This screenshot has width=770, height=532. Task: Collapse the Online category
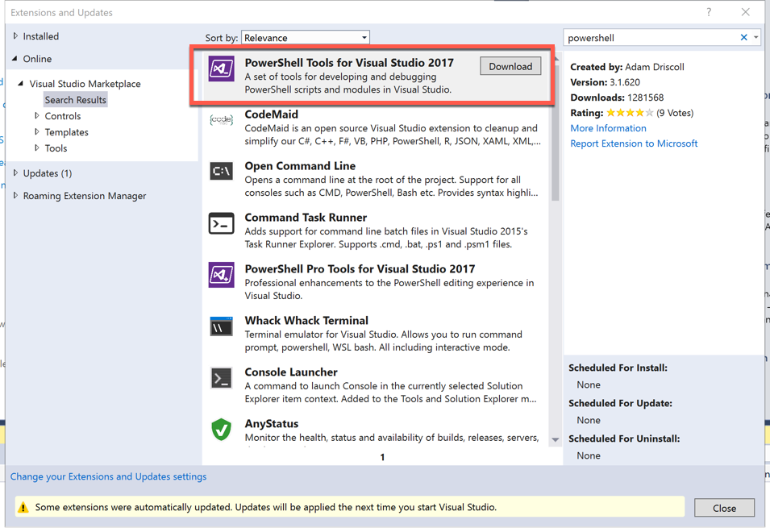(x=15, y=58)
